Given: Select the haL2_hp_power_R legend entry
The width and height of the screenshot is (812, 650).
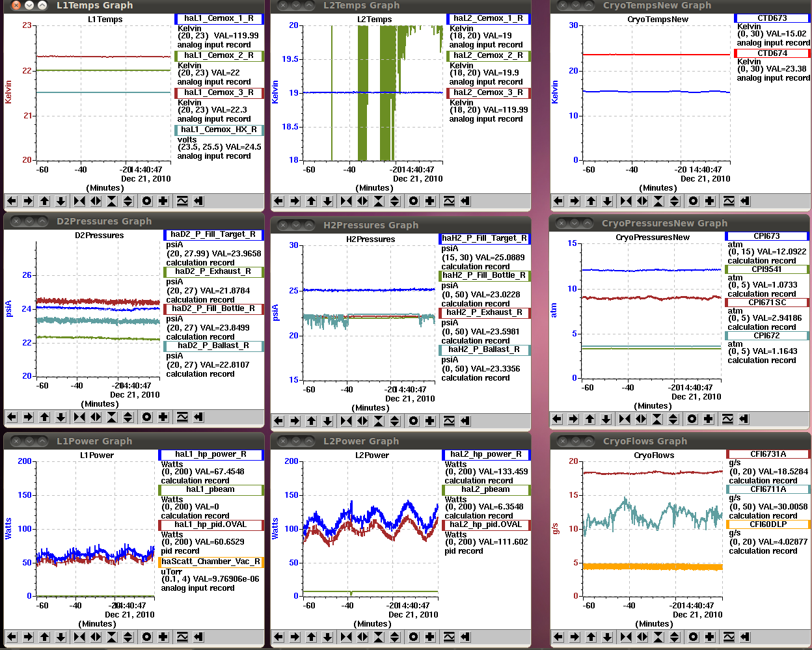Looking at the screenshot, I should (486, 454).
